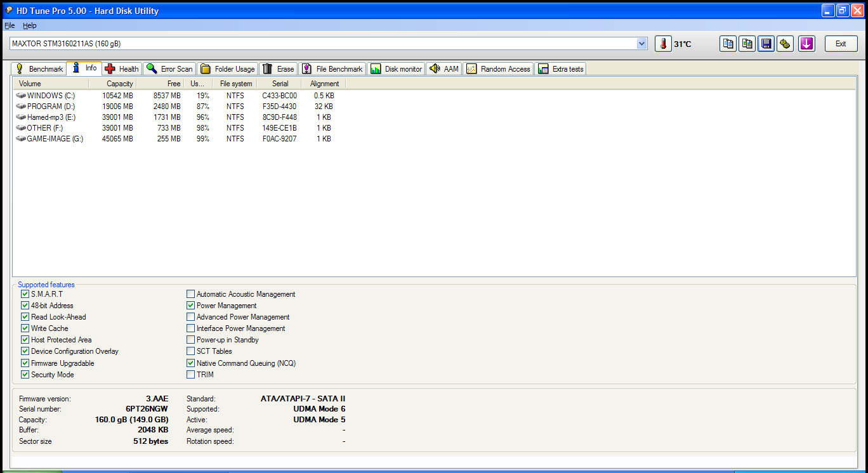This screenshot has width=868, height=473.
Task: Click the serial number 6PT26NGW
Action: [147, 409]
